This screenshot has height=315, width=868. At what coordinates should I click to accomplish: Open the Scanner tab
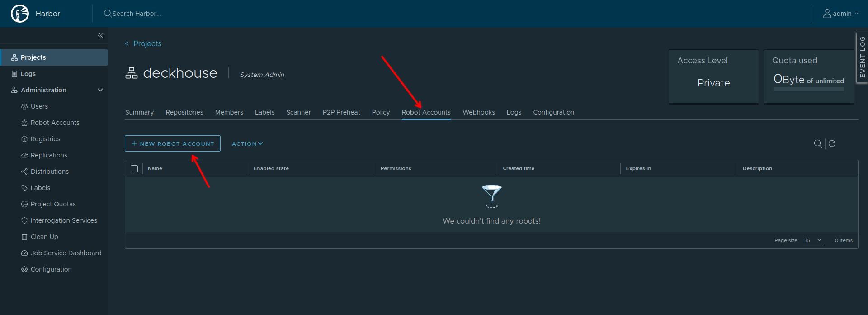coord(298,112)
